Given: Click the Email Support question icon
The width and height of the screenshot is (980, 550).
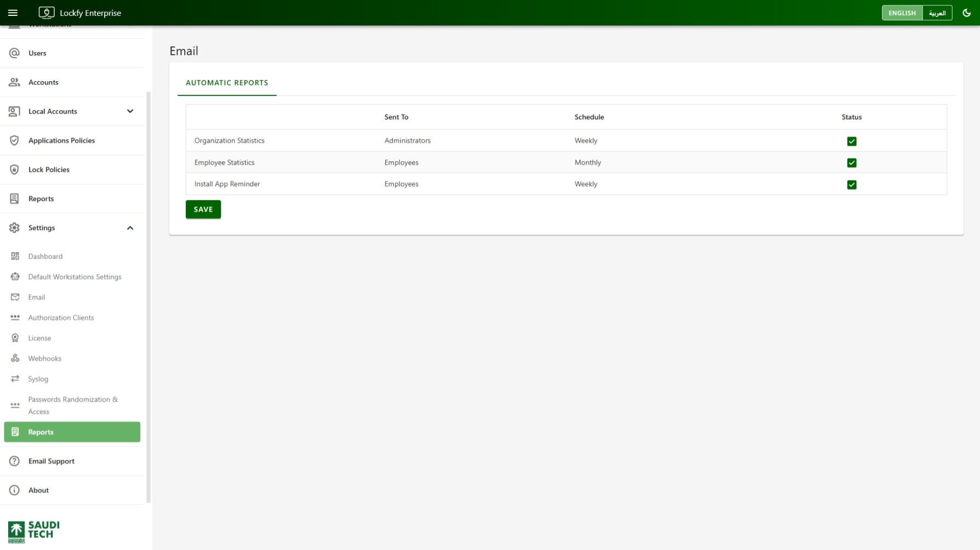Looking at the screenshot, I should point(15,461).
